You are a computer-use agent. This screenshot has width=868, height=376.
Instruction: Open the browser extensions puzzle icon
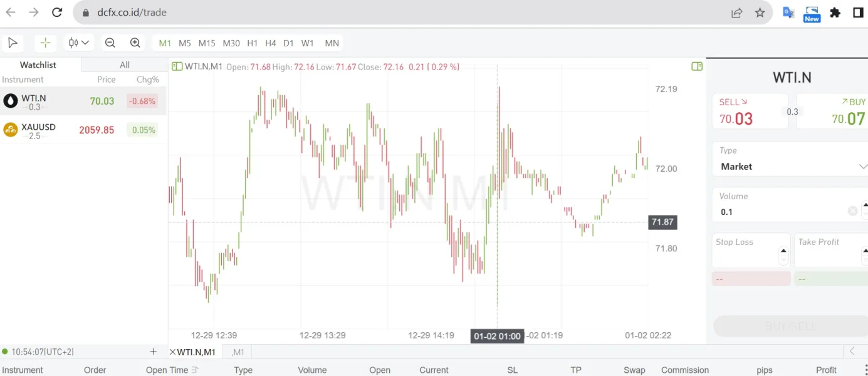(835, 13)
